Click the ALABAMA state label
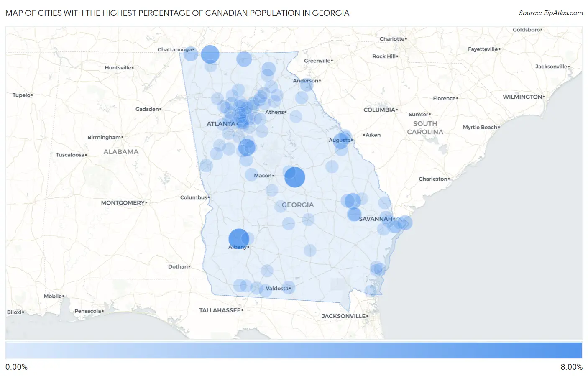 [x=121, y=152]
